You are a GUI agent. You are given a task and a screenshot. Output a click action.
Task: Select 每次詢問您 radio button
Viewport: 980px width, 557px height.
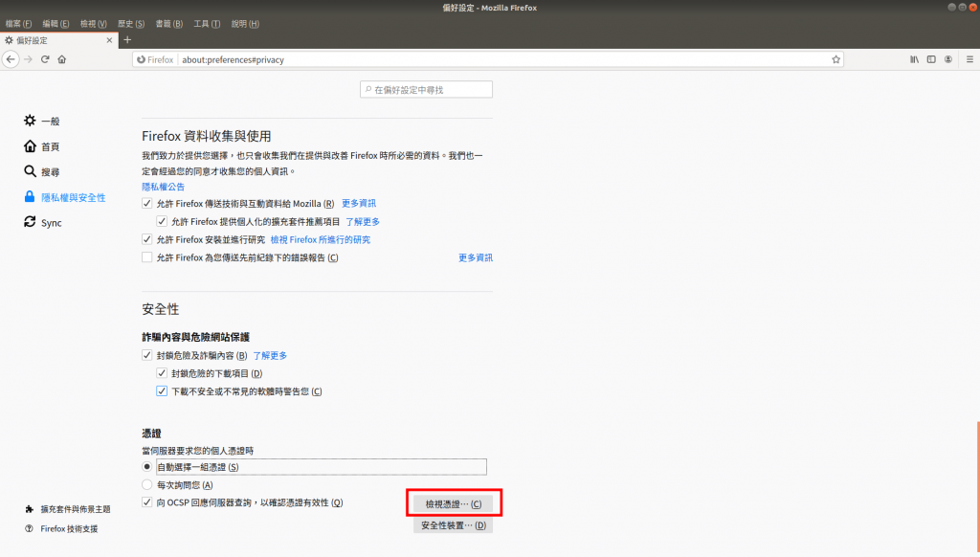[x=146, y=484]
